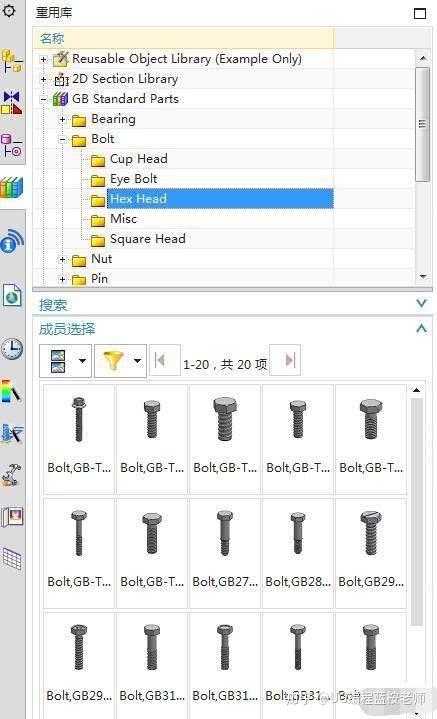Open the HD3D Tools info icon

[x=12, y=240]
